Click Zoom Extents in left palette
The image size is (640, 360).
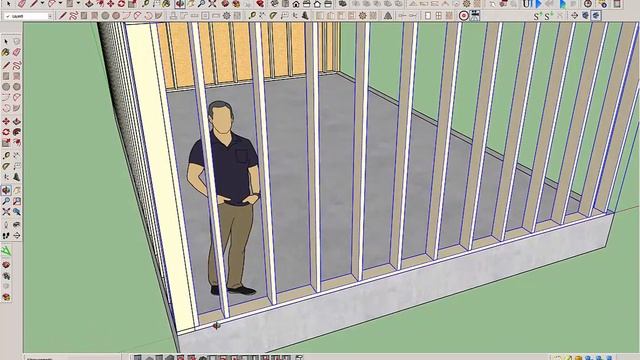pos(6,211)
